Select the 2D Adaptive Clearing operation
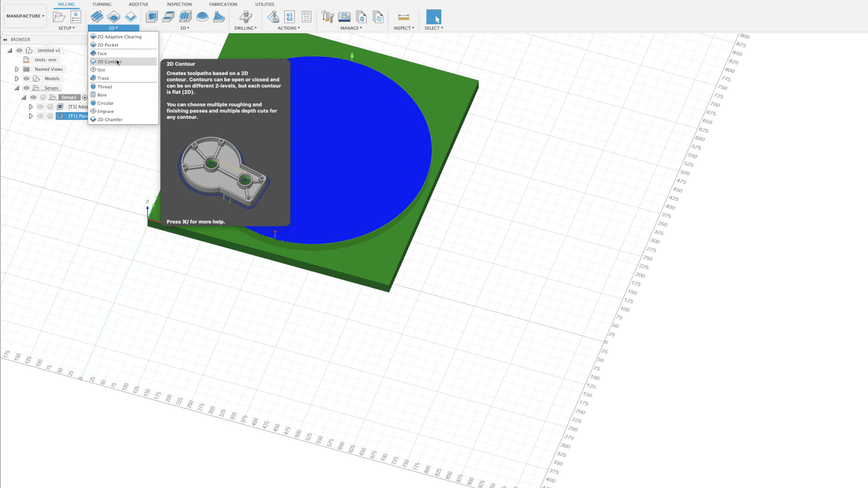 click(119, 36)
